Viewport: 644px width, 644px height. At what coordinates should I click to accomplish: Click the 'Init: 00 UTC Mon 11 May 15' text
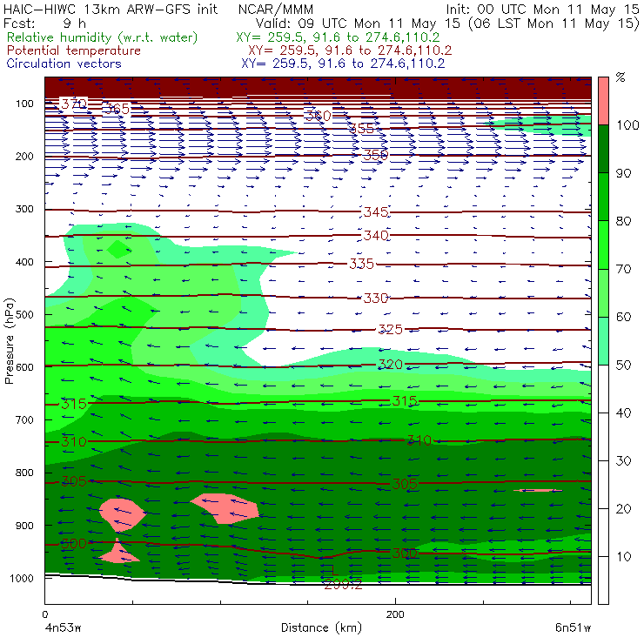tap(542, 9)
